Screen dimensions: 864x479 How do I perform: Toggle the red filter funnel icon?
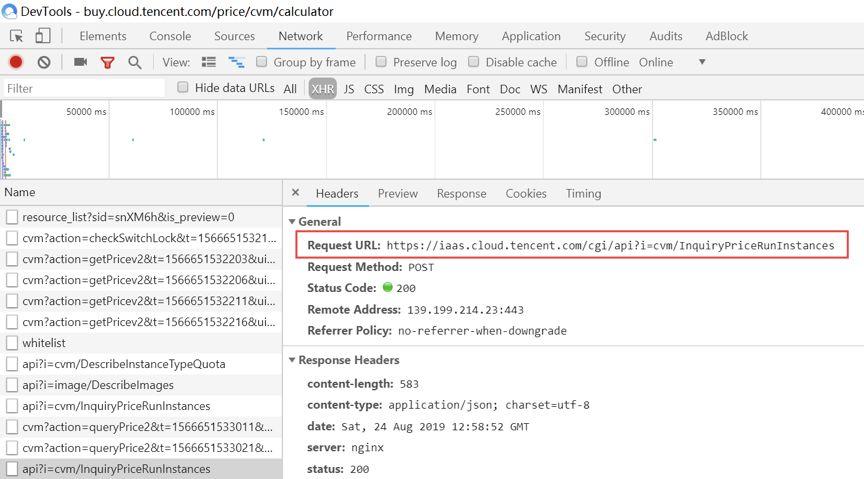tap(107, 62)
